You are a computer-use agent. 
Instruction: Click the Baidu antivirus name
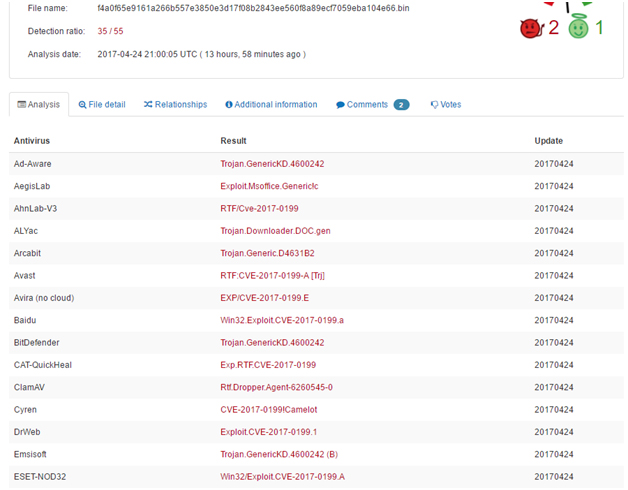tap(25, 321)
